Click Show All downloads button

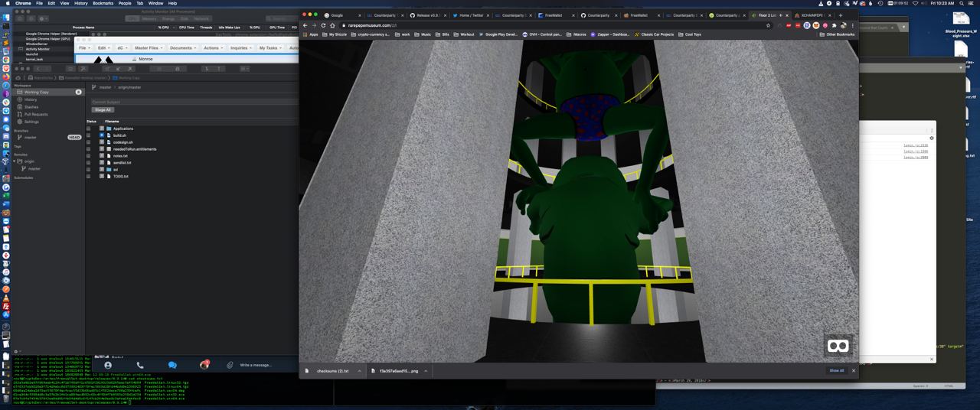tap(836, 371)
